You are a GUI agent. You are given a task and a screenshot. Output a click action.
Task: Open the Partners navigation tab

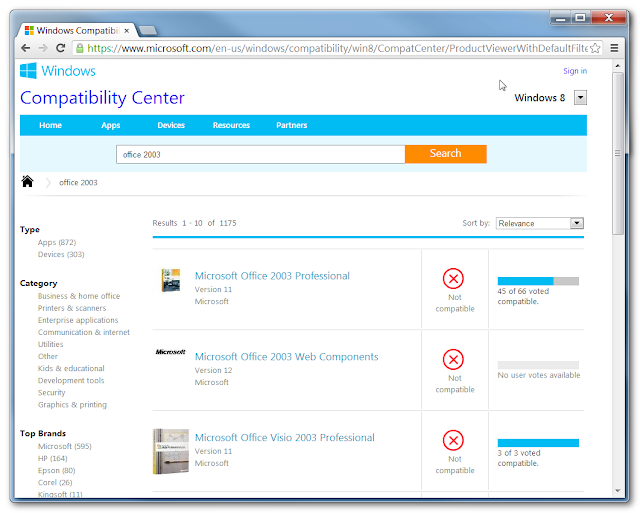[x=291, y=125]
